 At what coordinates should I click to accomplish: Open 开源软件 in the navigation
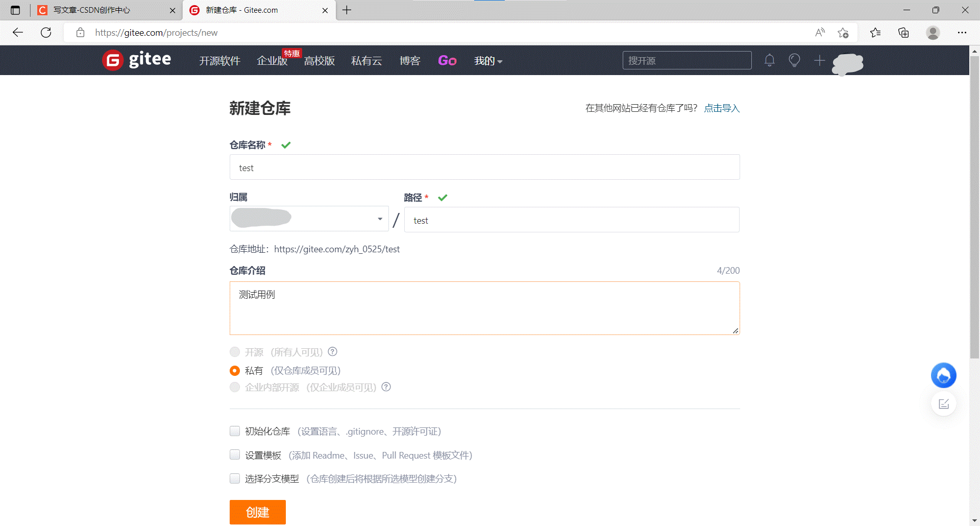click(x=219, y=61)
